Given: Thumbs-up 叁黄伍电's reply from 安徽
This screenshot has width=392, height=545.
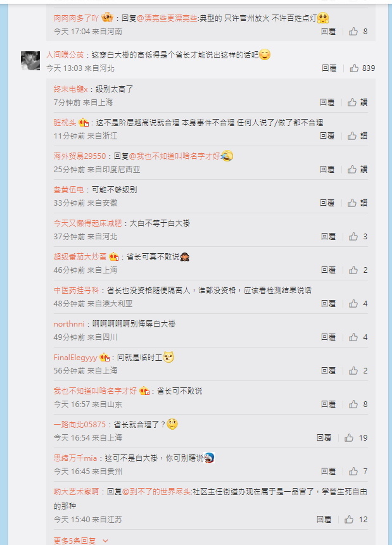Looking at the screenshot, I should (x=352, y=203).
